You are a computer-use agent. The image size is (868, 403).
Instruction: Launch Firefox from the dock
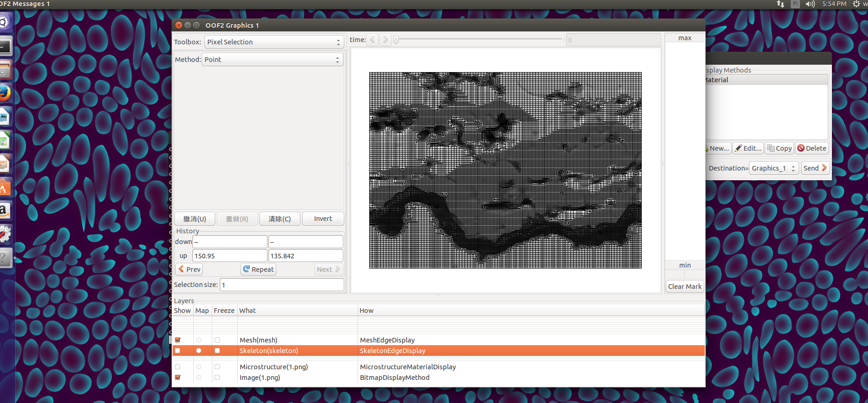pos(5,93)
